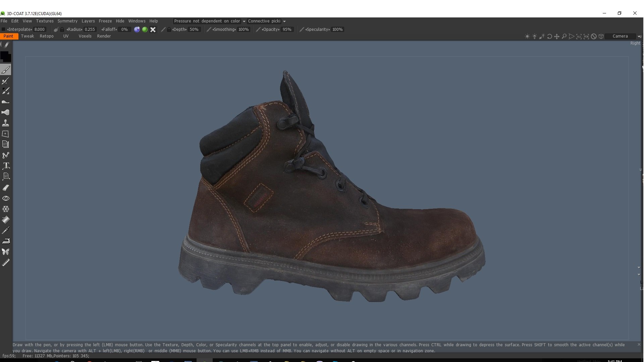
Task: Click the Opacity 95% slider value
Action: coord(287,29)
